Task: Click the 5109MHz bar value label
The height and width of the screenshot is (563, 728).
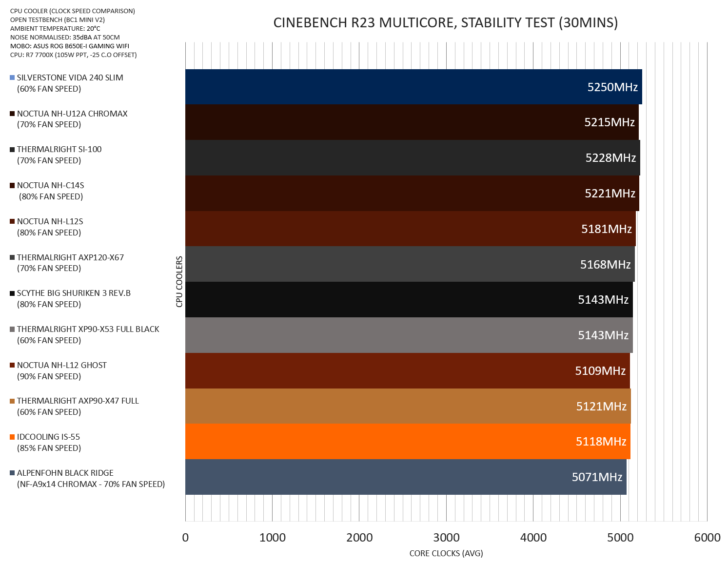Action: coord(600,370)
